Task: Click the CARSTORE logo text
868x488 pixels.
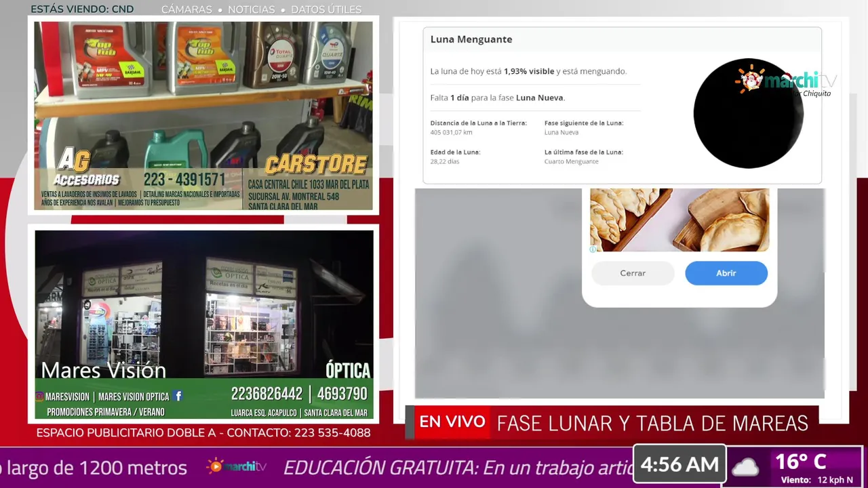Action: tap(316, 165)
